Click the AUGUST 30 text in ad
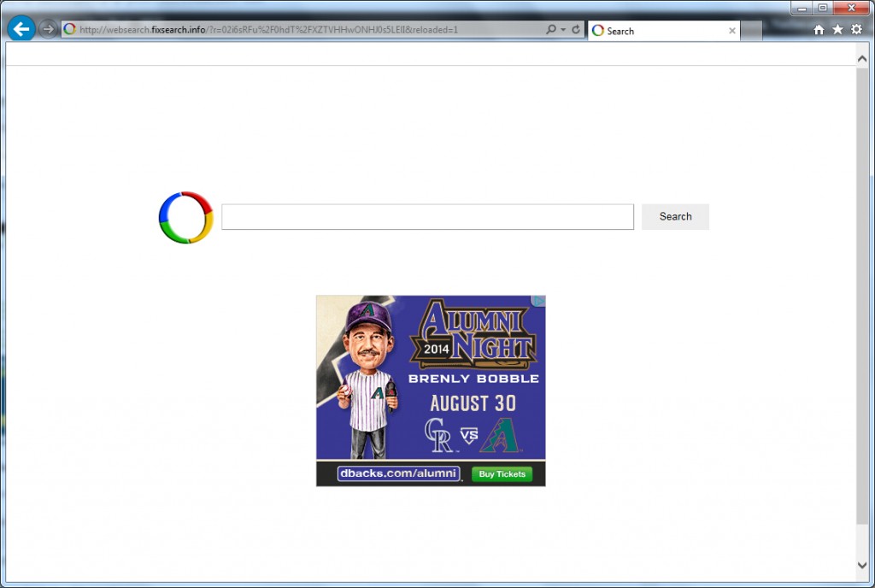This screenshot has height=588, width=875. pos(473,403)
